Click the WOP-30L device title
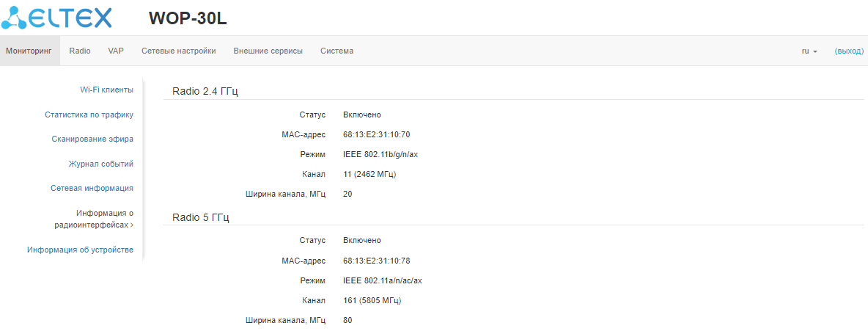The width and height of the screenshot is (868, 334). tap(188, 18)
